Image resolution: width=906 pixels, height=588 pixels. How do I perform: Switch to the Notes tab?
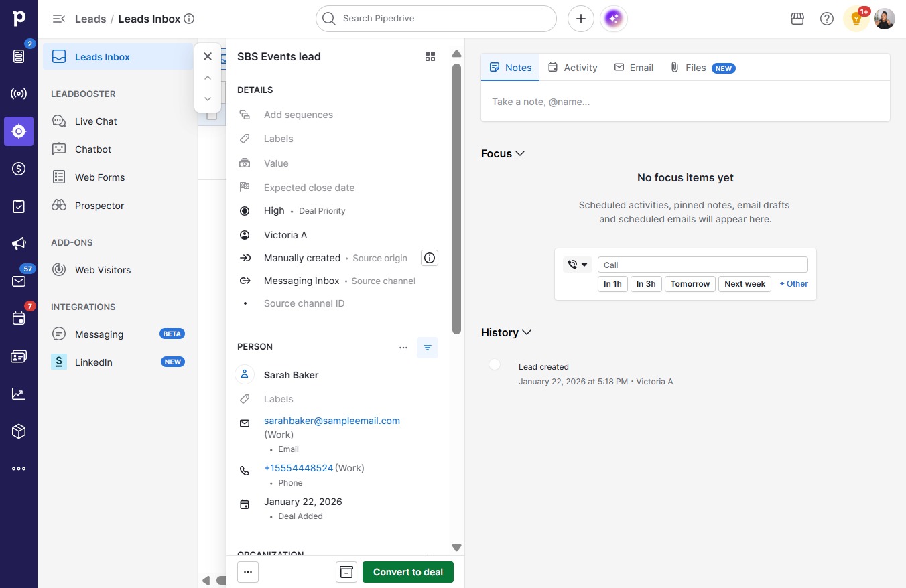click(511, 68)
